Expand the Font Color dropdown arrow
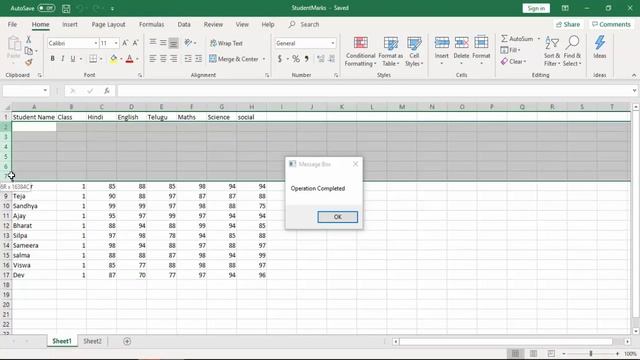 (x=137, y=59)
